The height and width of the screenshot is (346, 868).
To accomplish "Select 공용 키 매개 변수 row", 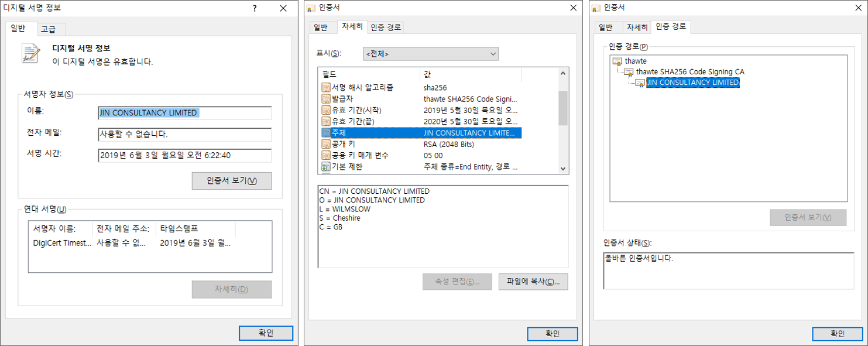I will 421,155.
